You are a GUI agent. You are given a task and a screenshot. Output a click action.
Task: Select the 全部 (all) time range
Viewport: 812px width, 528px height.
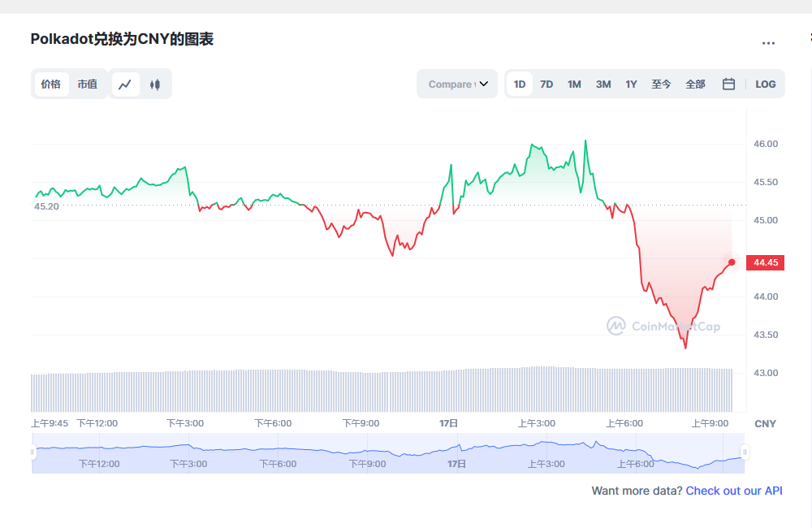696,84
